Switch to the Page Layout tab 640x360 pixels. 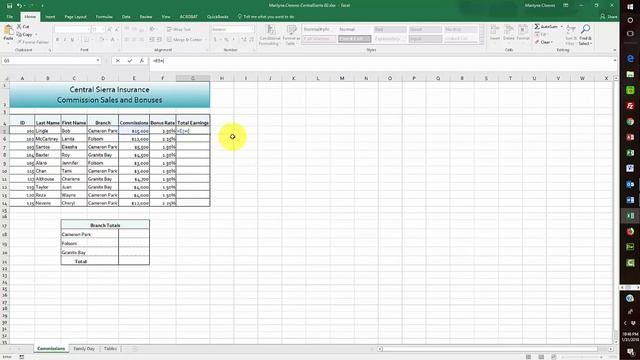point(76,17)
